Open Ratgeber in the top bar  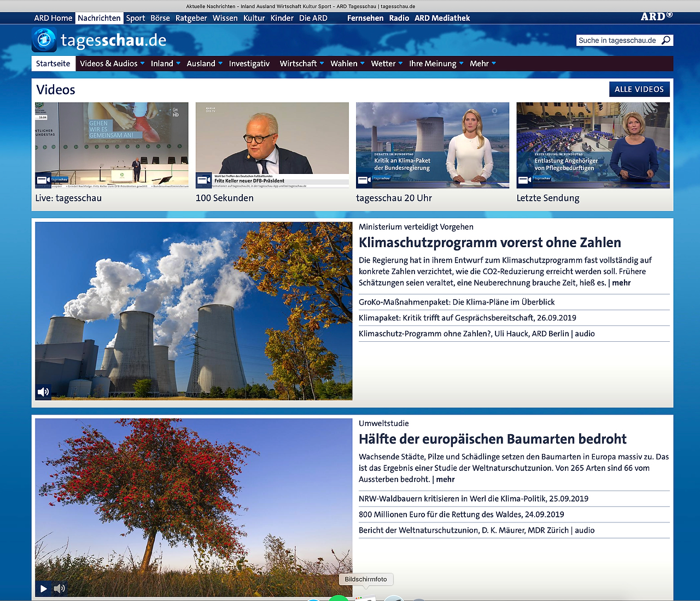tap(191, 18)
